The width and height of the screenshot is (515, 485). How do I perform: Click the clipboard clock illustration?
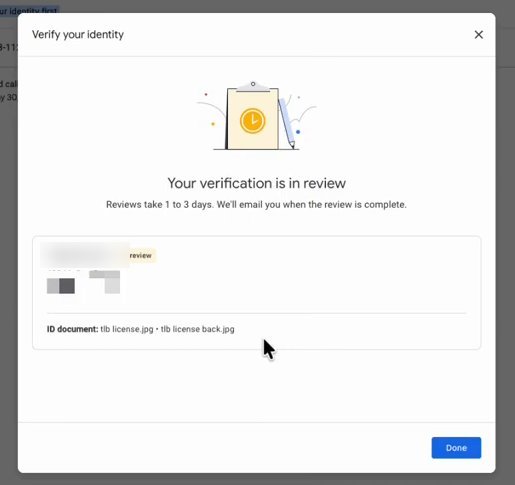click(256, 116)
